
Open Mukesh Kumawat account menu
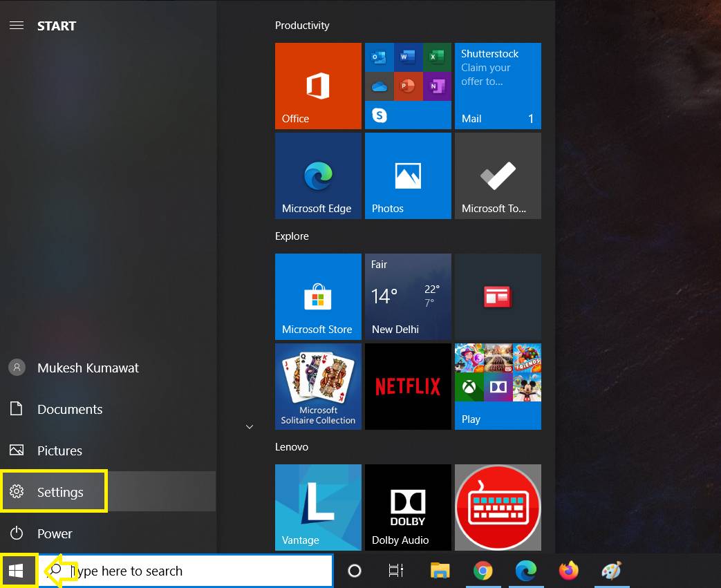coord(108,368)
